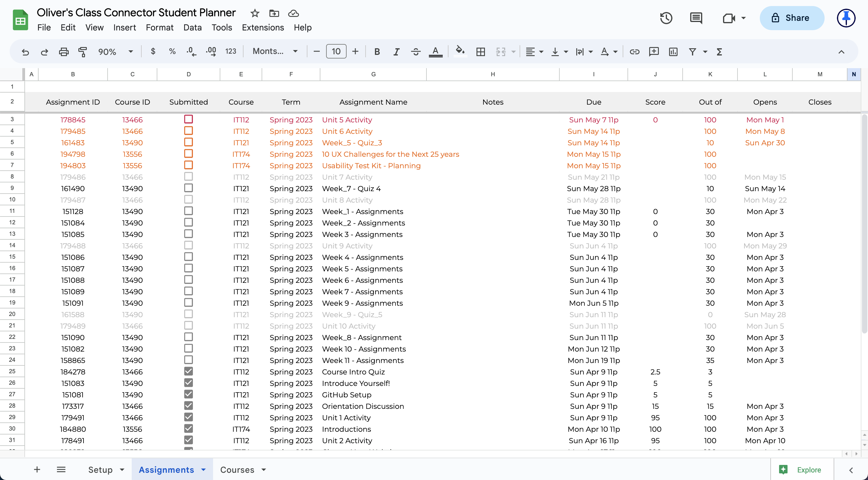The image size is (868, 480).
Task: Open Setup tab options arrow
Action: (122, 469)
